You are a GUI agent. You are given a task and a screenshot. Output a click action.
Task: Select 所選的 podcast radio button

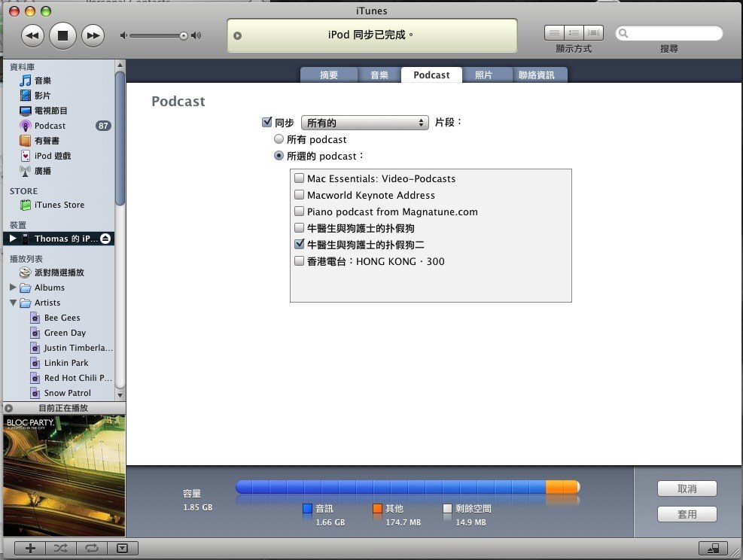coord(279,155)
